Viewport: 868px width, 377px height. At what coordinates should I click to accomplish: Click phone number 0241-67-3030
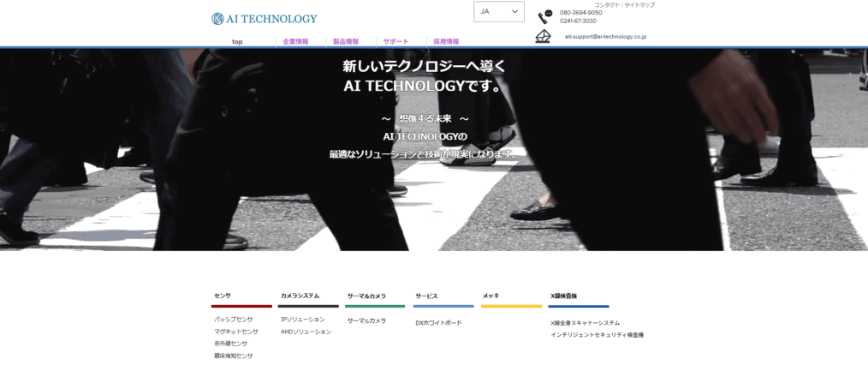point(578,21)
